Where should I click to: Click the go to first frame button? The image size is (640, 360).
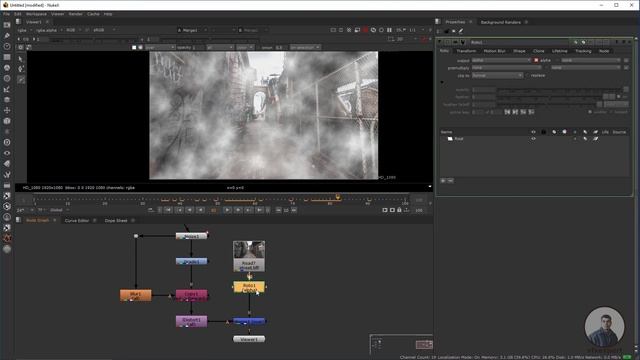(168, 210)
